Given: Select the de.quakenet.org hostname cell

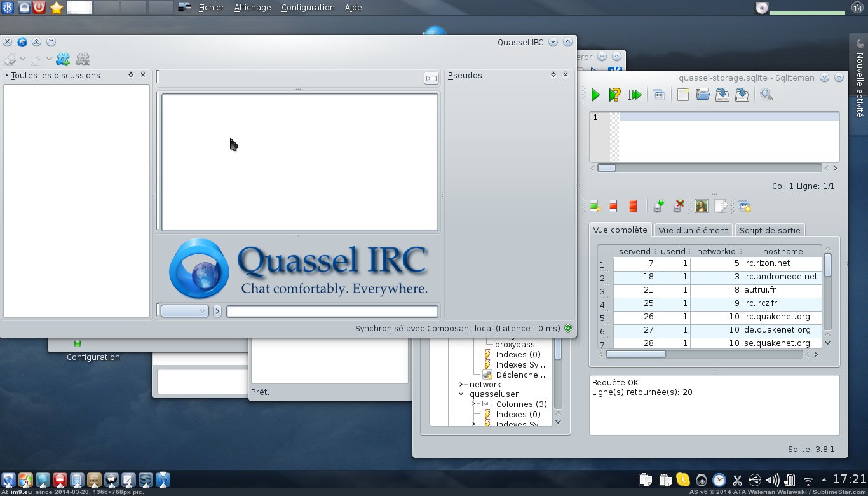Looking at the screenshot, I should pyautogui.click(x=782, y=330).
